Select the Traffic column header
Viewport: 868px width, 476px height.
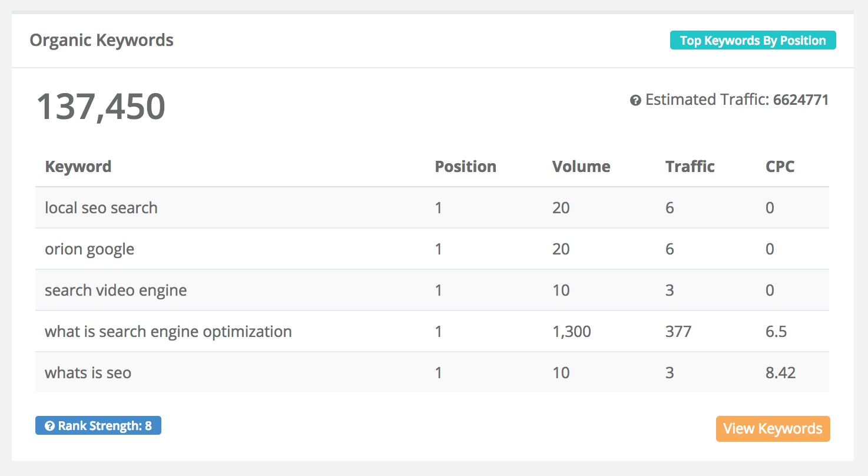pyautogui.click(x=690, y=167)
